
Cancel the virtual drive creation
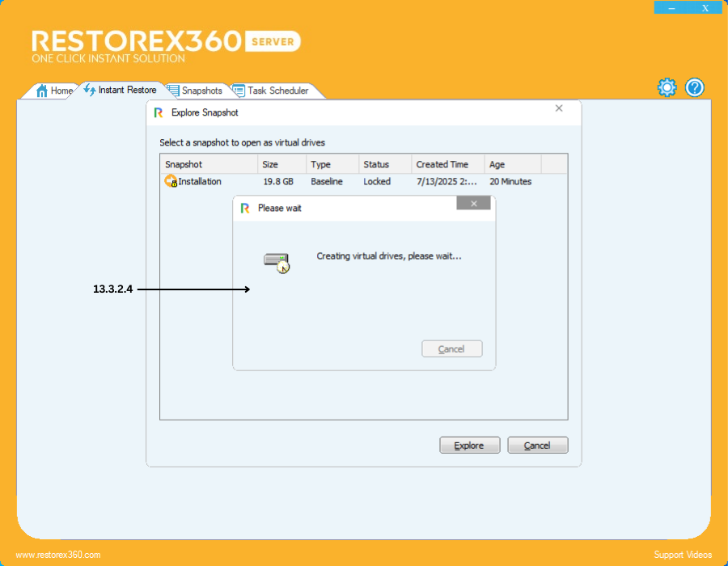[451, 348]
